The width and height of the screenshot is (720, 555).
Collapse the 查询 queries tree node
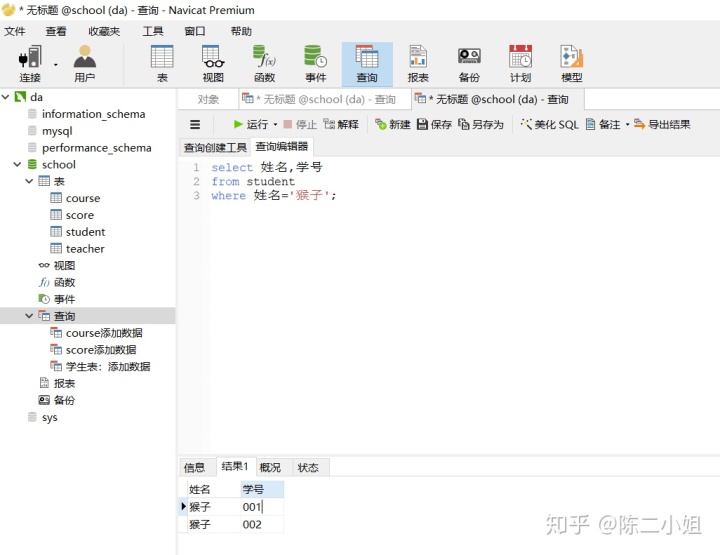pos(29,316)
